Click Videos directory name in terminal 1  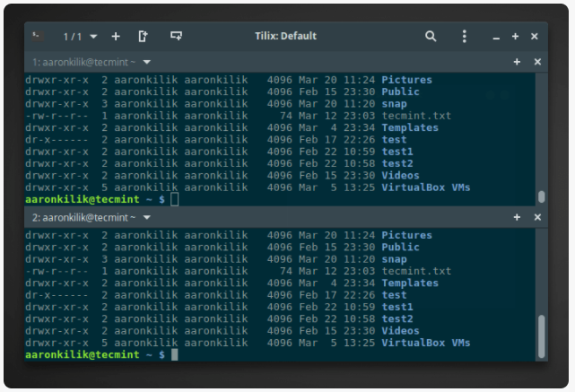coord(400,175)
